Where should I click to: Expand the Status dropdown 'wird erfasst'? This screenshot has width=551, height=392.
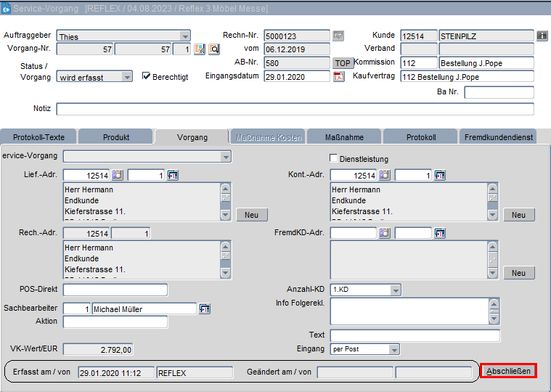coord(127,77)
